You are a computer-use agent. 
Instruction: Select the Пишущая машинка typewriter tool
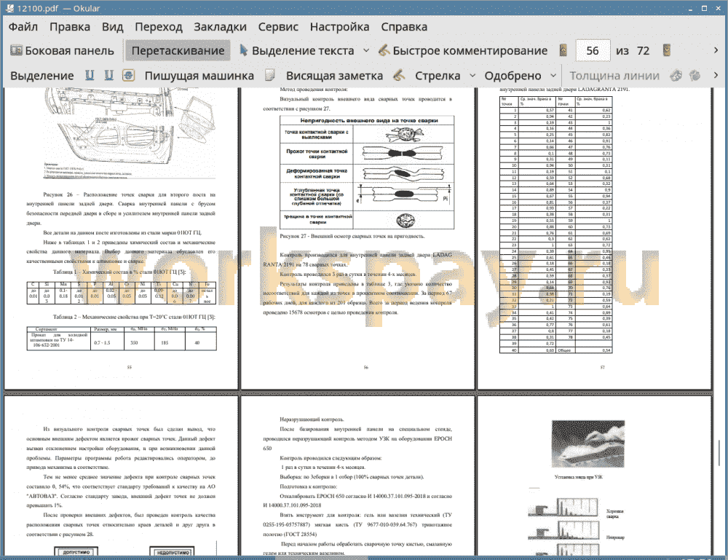[199, 76]
